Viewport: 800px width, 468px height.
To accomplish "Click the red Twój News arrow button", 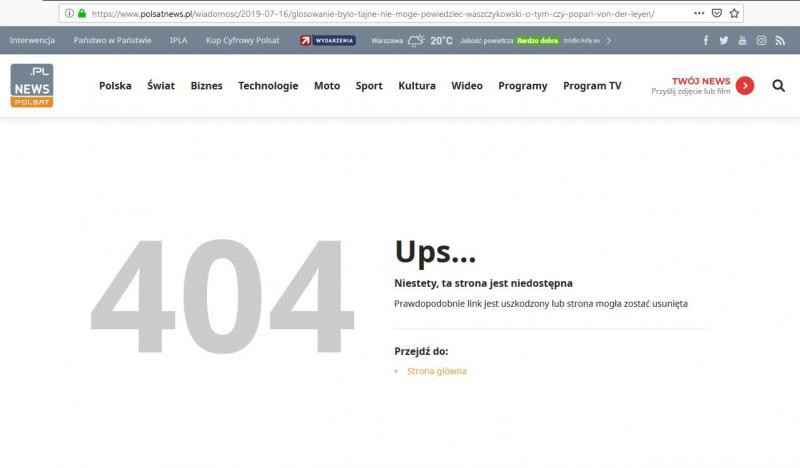I will pyautogui.click(x=744, y=86).
